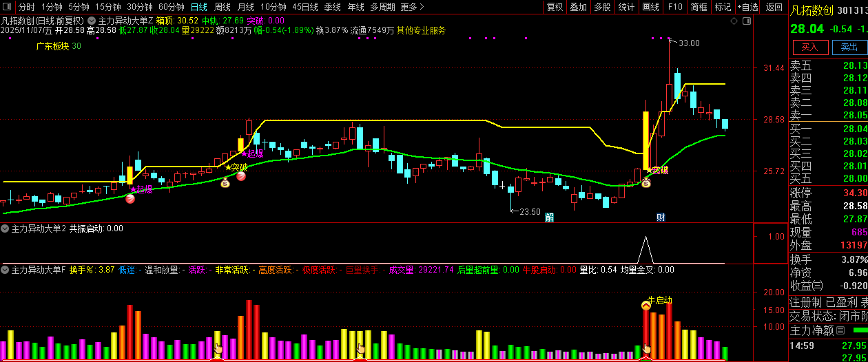Viewport: 868px width, 362px height.
Task: Toggle the left sidebar panel icon
Action: pos(8,7)
